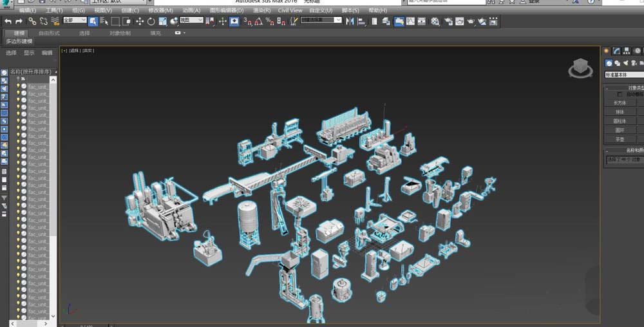Click the 球体 primitive button
644x327 pixels.
click(x=620, y=112)
